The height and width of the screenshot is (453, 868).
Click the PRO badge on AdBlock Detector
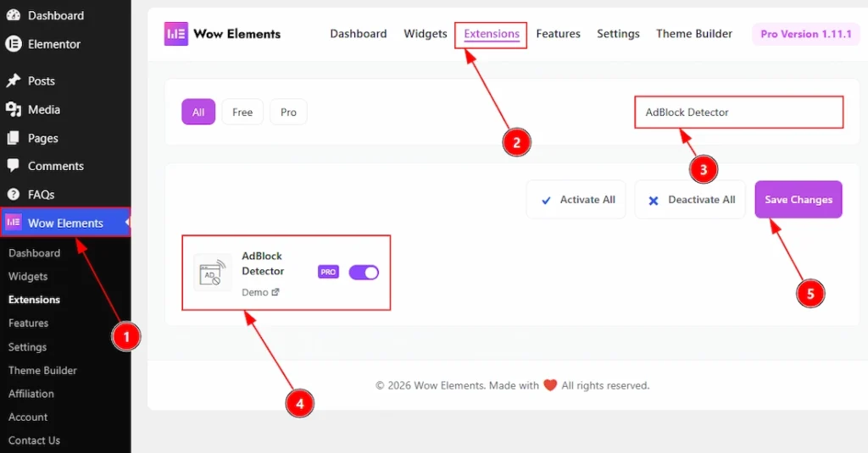(x=328, y=272)
